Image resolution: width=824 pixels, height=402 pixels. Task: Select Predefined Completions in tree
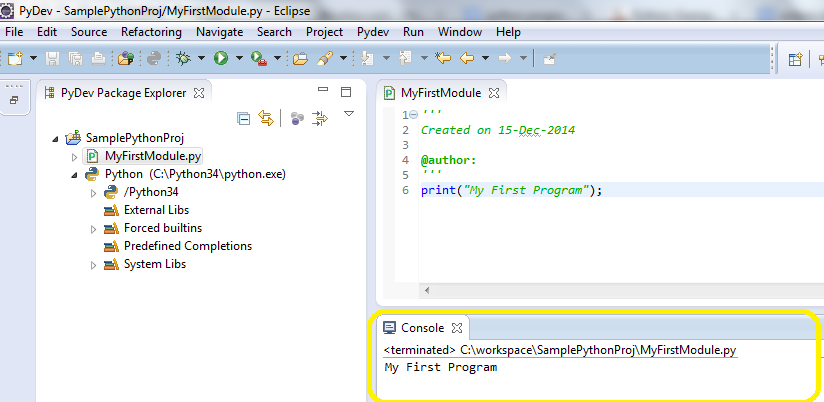click(188, 246)
